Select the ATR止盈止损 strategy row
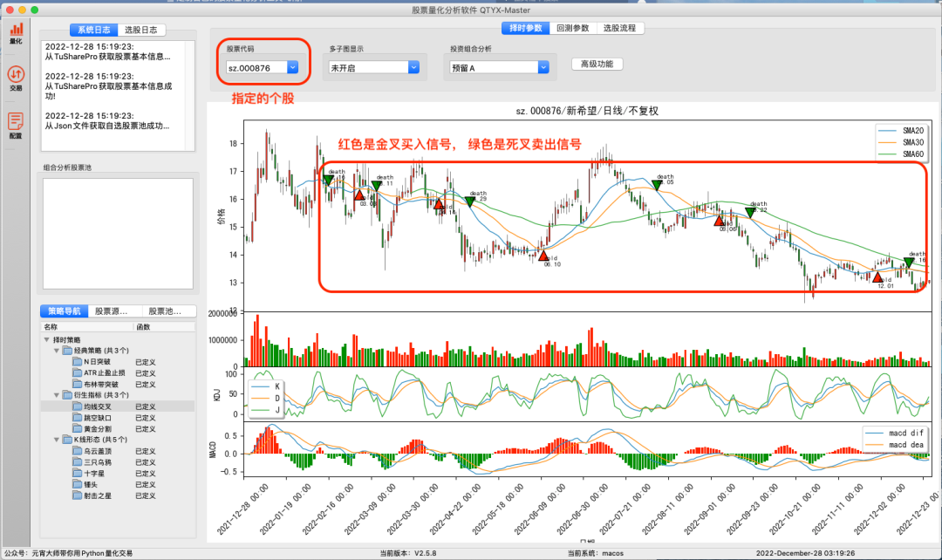 click(118, 373)
